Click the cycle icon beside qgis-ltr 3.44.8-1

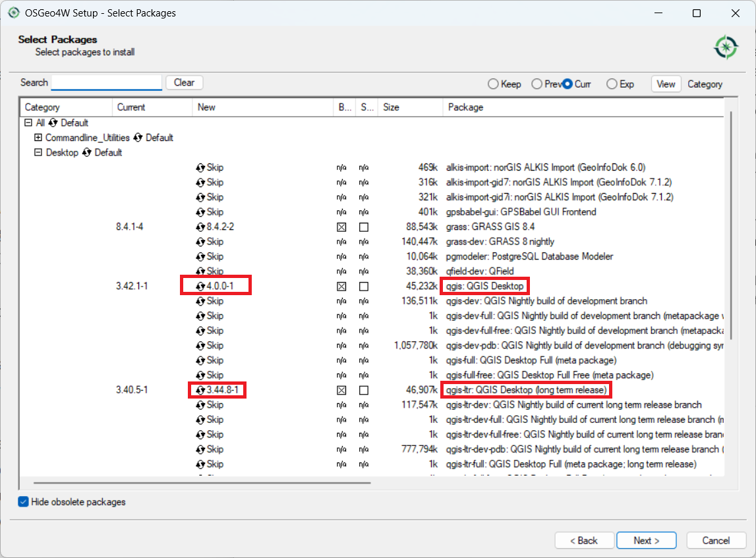click(x=201, y=390)
